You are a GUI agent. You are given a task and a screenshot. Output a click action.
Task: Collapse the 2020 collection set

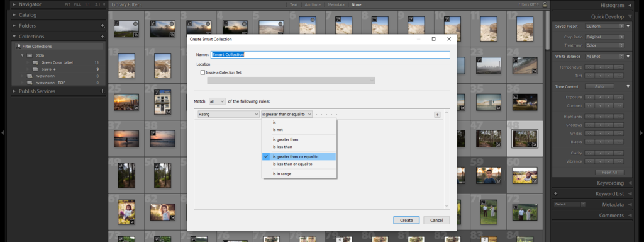pyautogui.click(x=23, y=55)
